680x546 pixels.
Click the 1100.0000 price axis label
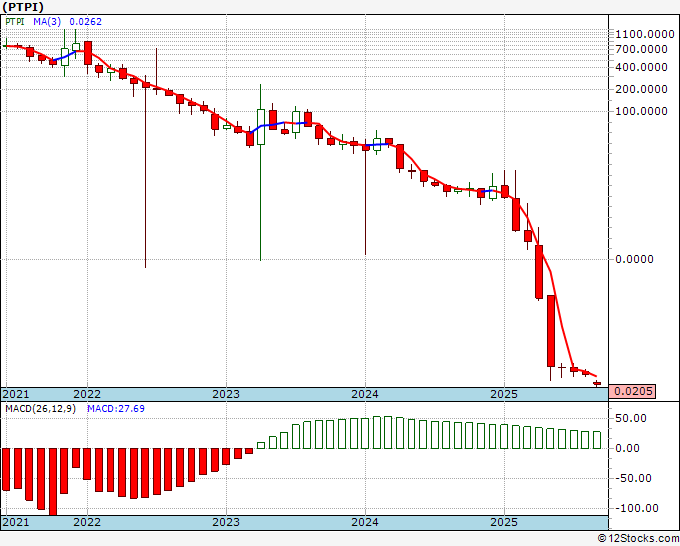pos(645,34)
